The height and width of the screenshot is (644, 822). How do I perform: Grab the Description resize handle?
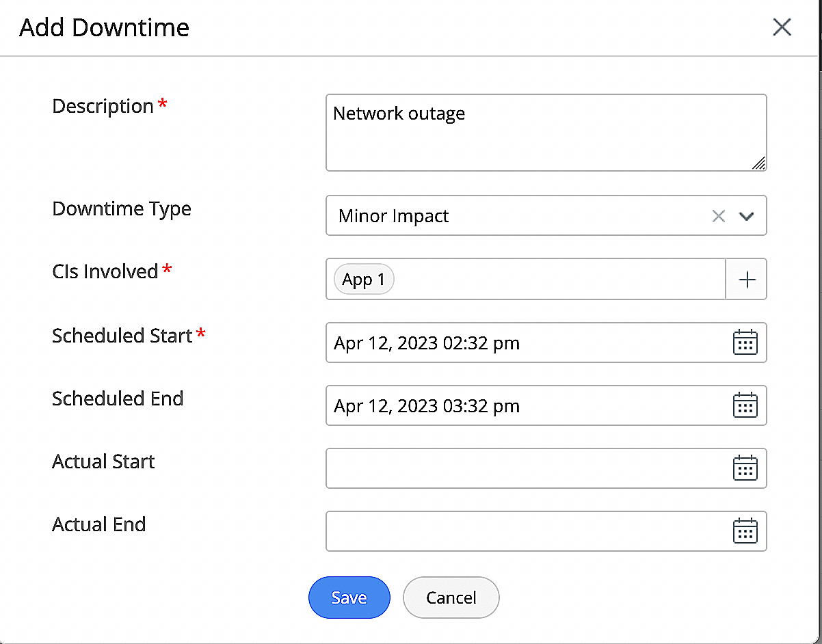tap(759, 163)
